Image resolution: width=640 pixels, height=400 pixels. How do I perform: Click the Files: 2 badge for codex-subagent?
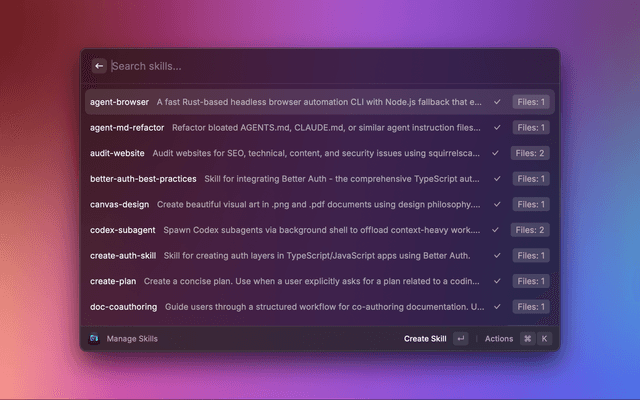529,230
